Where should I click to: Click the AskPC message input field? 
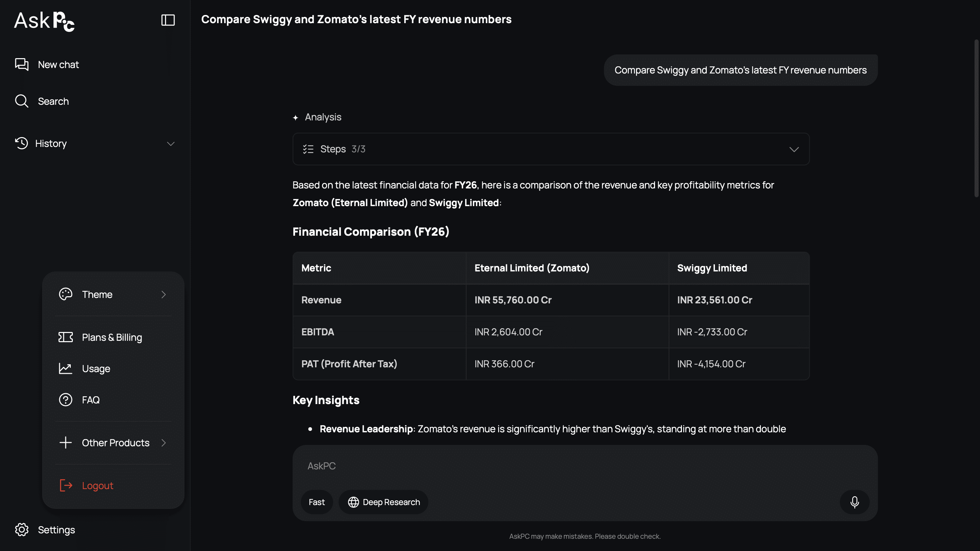(585, 466)
